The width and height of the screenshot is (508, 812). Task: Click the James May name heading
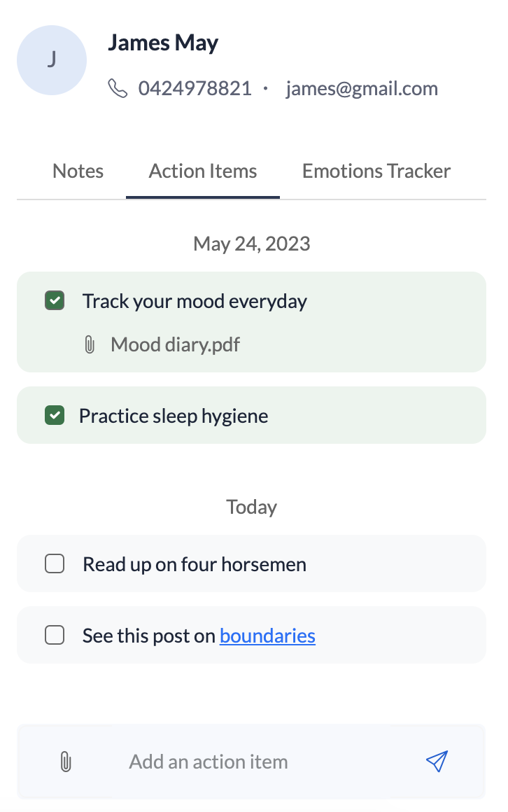163,43
